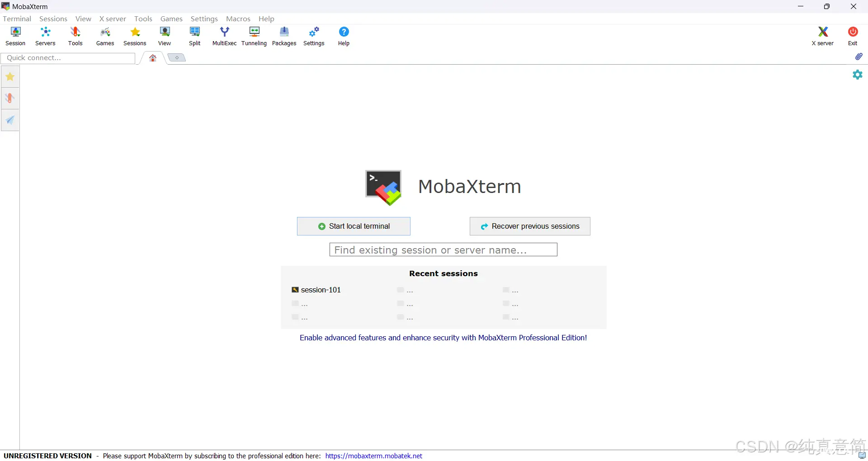Image resolution: width=868 pixels, height=461 pixels.
Task: Open recent session session-101
Action: (316, 290)
